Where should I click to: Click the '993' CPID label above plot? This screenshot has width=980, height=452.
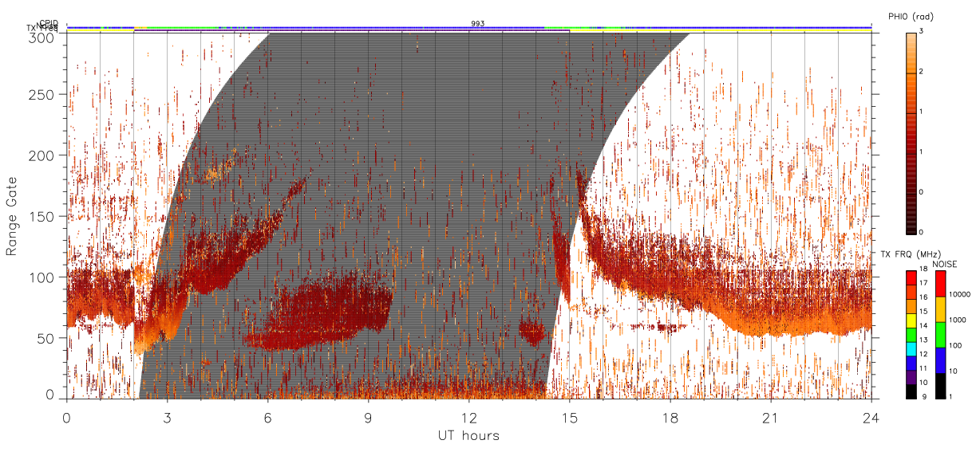point(478,23)
